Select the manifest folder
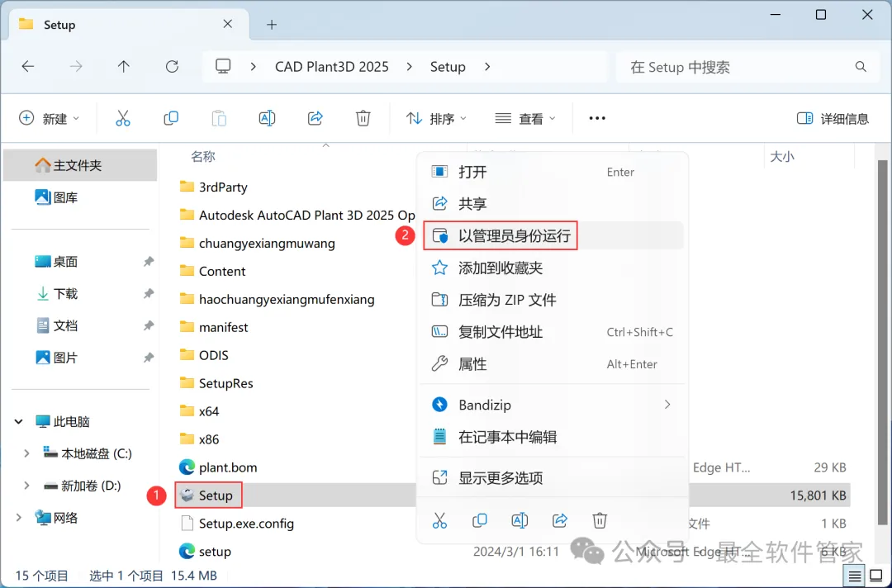 pos(213,327)
